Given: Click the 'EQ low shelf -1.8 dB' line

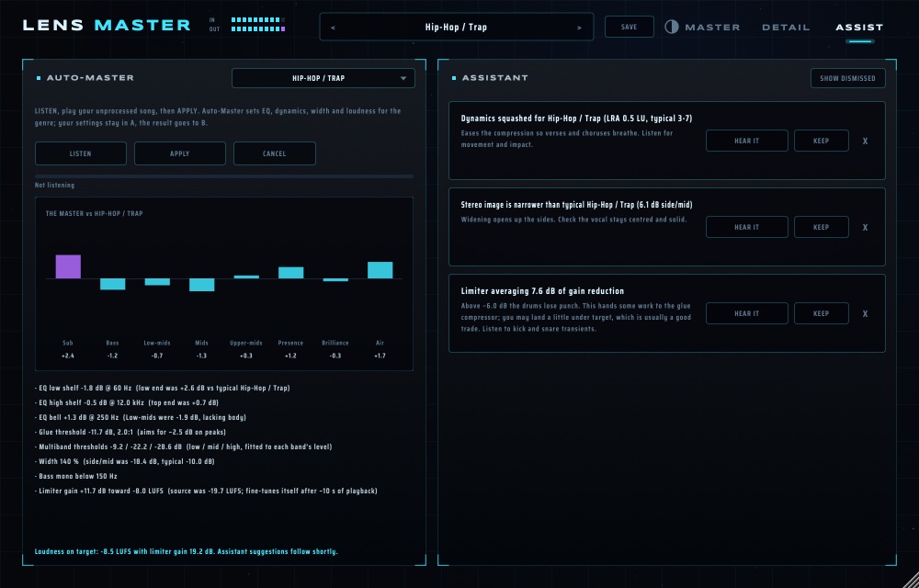Looking at the screenshot, I should coord(163,389).
